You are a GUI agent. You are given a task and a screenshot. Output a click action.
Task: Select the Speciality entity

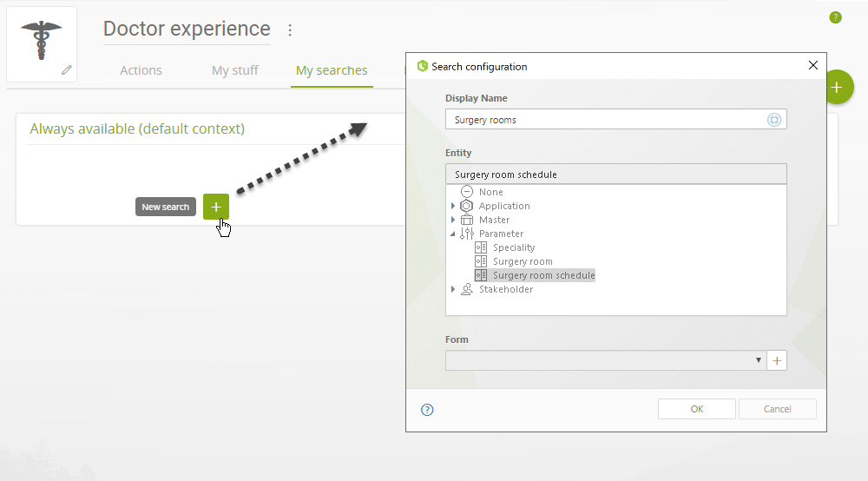point(514,247)
